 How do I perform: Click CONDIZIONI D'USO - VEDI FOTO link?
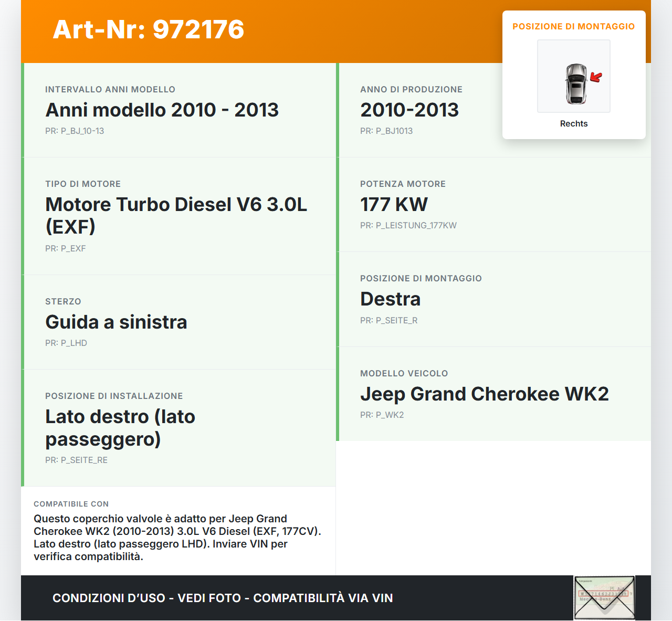click(x=147, y=598)
